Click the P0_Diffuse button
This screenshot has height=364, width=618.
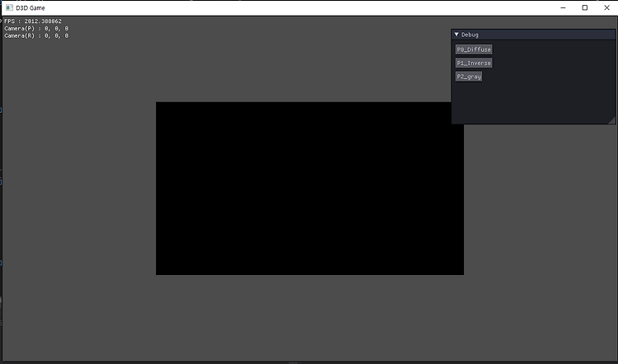[474, 49]
